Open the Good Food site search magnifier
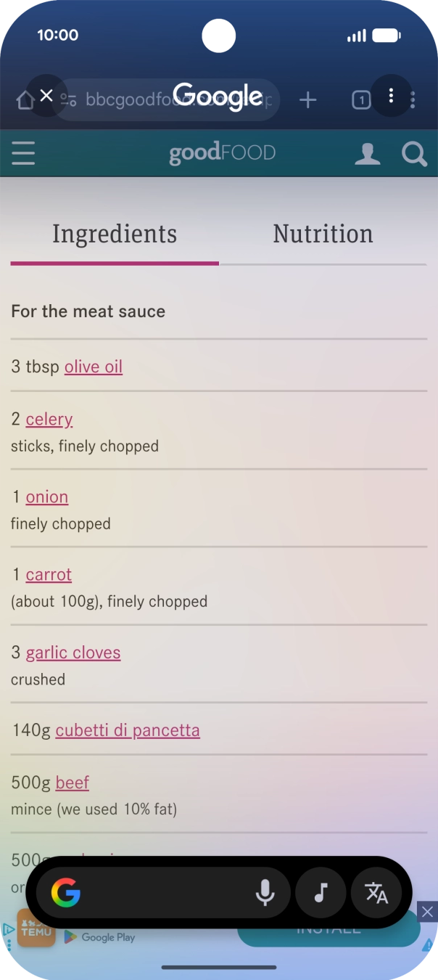 point(414,154)
